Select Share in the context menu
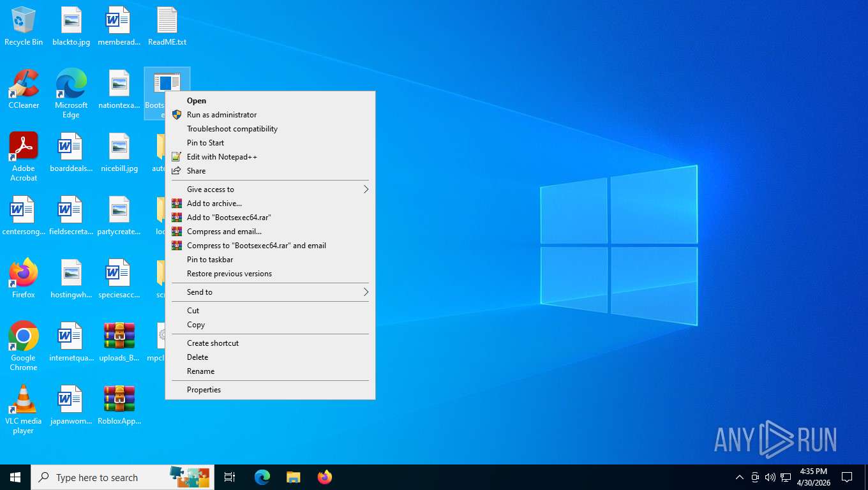The height and width of the screenshot is (490, 868). click(271, 171)
